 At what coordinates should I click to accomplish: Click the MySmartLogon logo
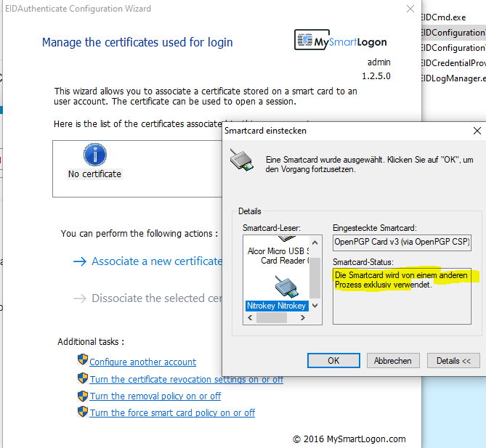pos(341,40)
